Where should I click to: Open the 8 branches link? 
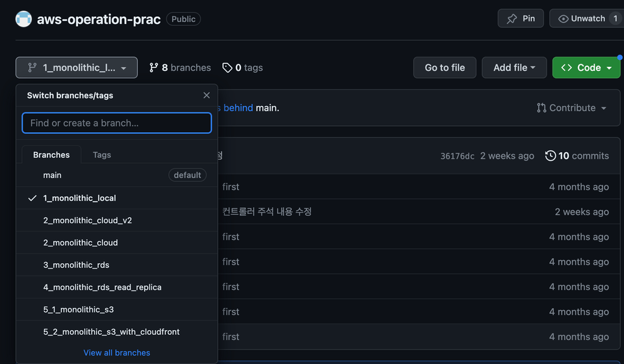coord(180,68)
